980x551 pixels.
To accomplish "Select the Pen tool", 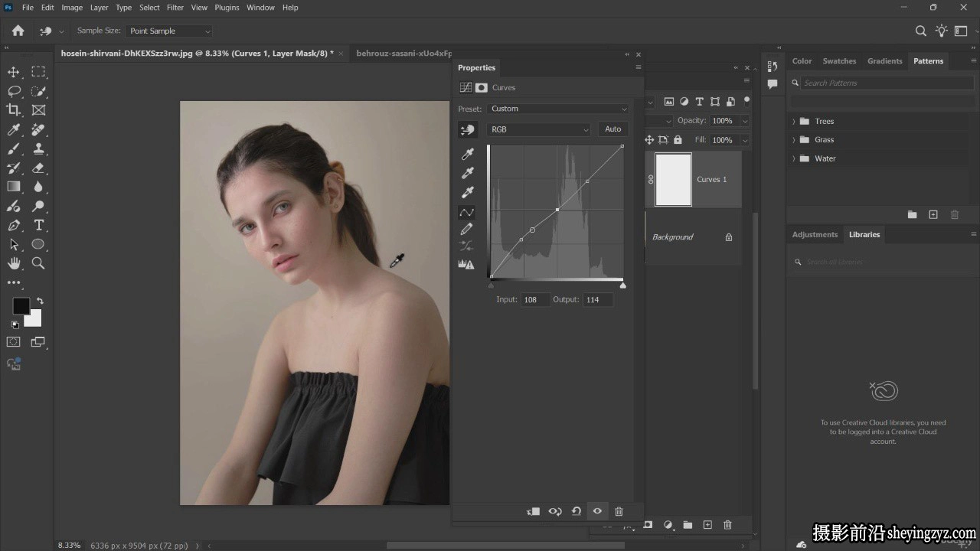I will [14, 225].
